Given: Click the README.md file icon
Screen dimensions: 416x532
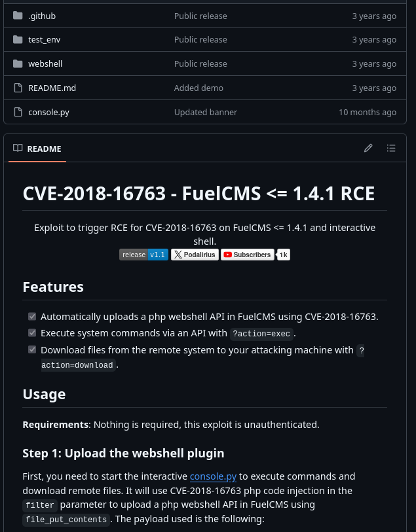Looking at the screenshot, I should (18, 88).
